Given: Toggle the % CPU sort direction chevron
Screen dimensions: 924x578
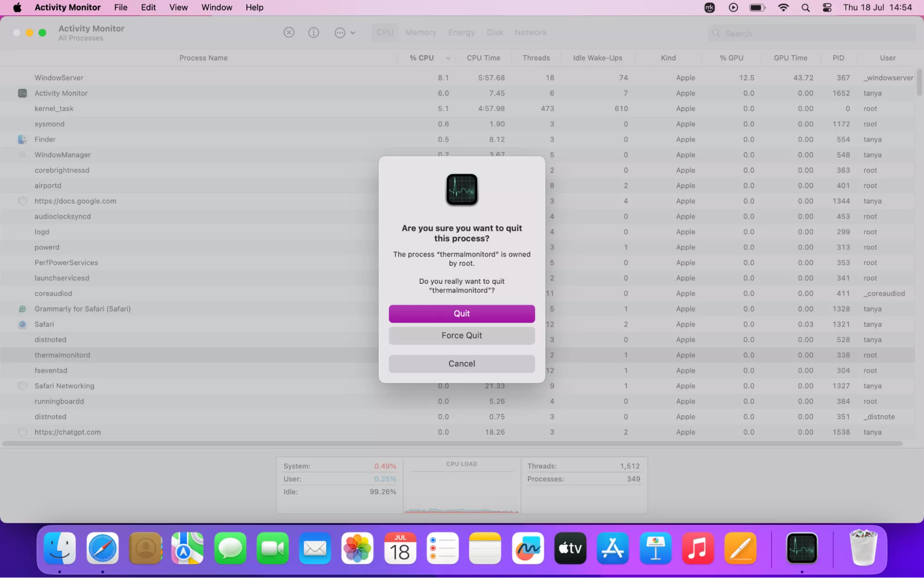Looking at the screenshot, I should pos(447,58).
